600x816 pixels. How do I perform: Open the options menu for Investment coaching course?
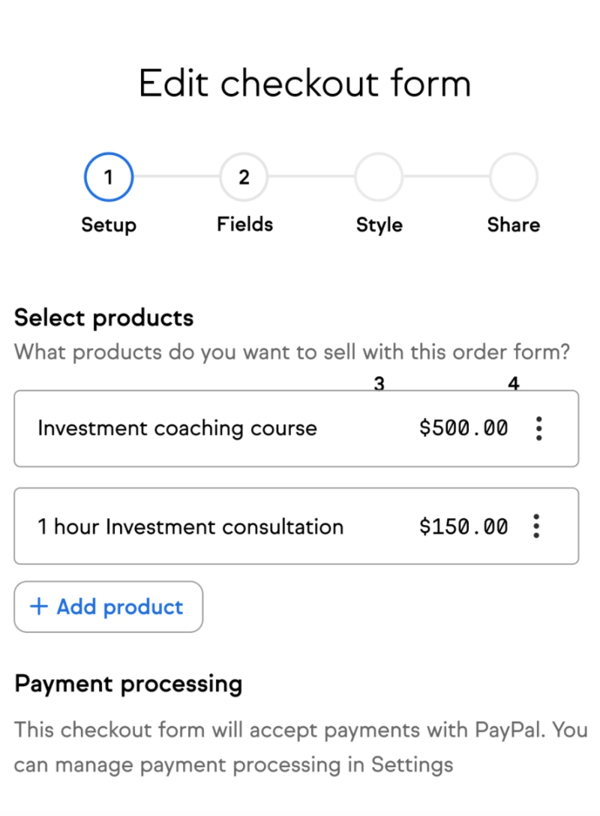coord(539,429)
